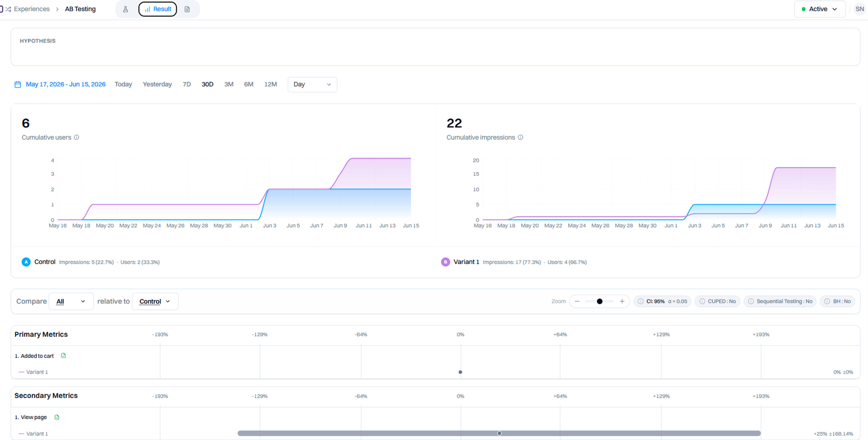
Task: Click the Variant 1 B badge
Action: [x=446, y=262]
